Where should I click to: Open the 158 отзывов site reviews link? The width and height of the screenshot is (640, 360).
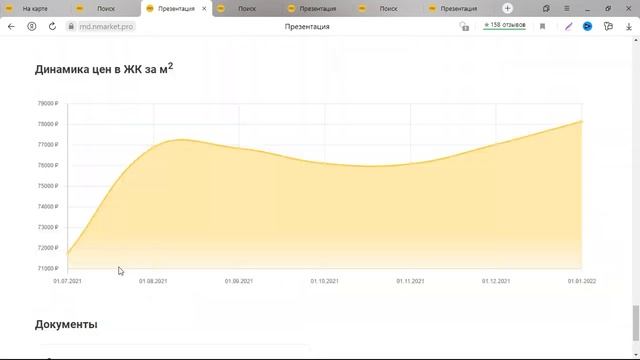coord(504,25)
